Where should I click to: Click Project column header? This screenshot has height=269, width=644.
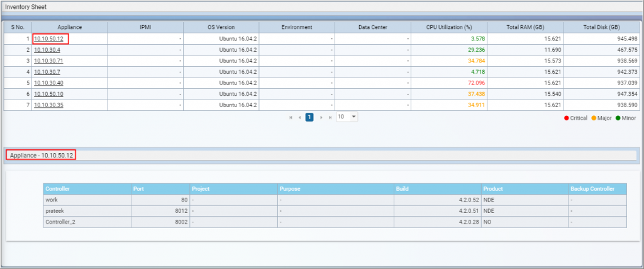[x=233, y=189]
